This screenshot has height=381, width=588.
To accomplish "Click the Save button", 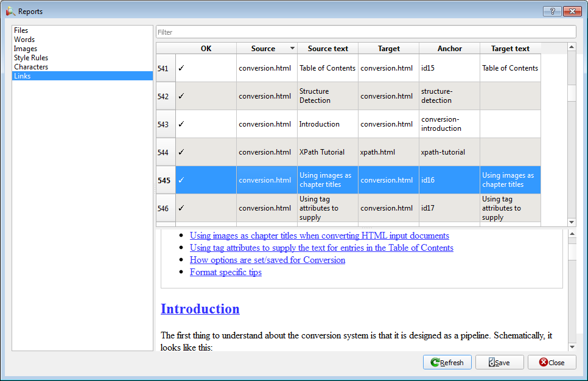I will pos(499,362).
